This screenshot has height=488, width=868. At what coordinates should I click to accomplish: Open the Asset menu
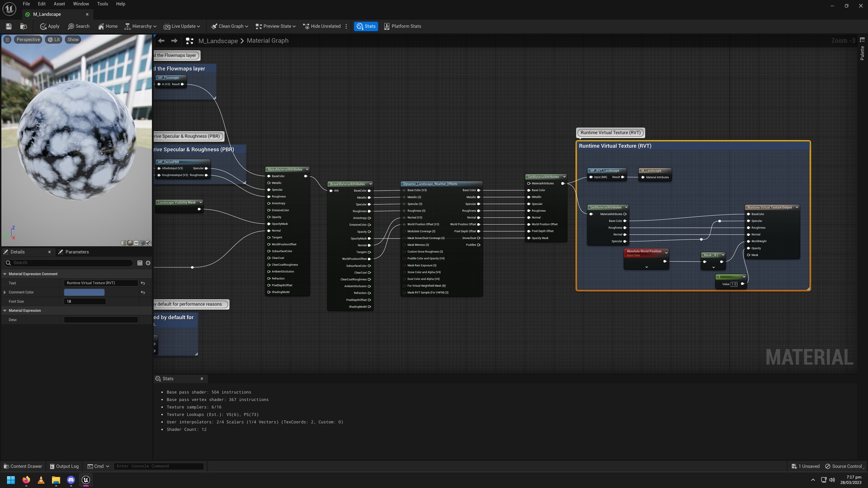pyautogui.click(x=59, y=4)
